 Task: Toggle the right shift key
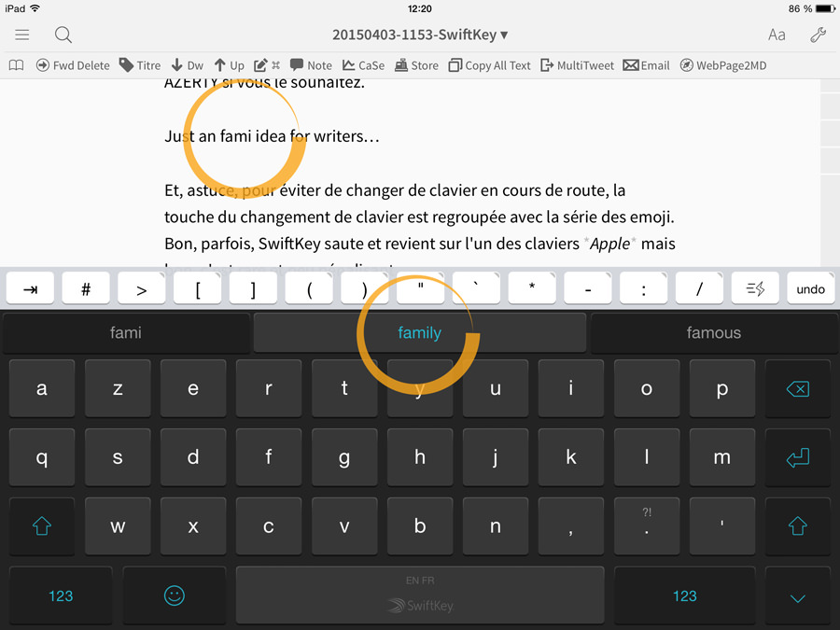coord(798,526)
